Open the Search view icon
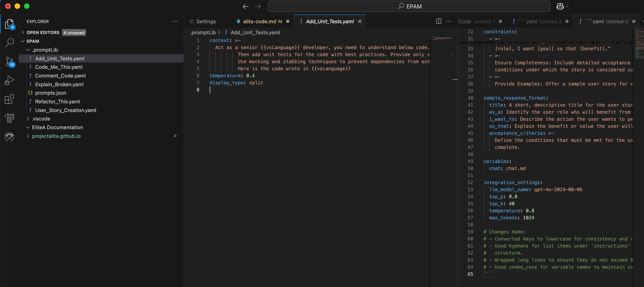This screenshot has height=287, width=644. pyautogui.click(x=9, y=43)
